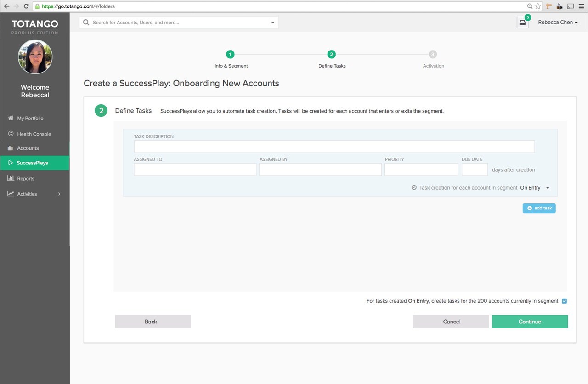Open the inbox notifications icon with badge 5
The image size is (588, 384).
pyautogui.click(x=523, y=23)
